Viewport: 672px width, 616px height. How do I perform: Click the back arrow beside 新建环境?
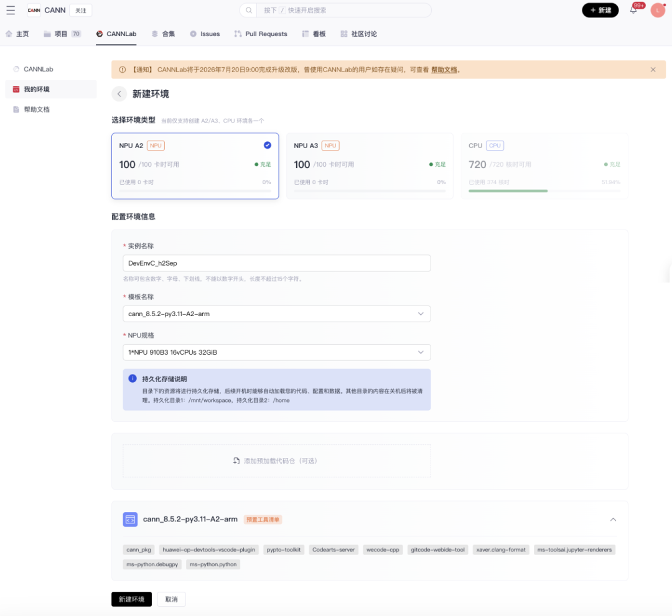pyautogui.click(x=119, y=94)
